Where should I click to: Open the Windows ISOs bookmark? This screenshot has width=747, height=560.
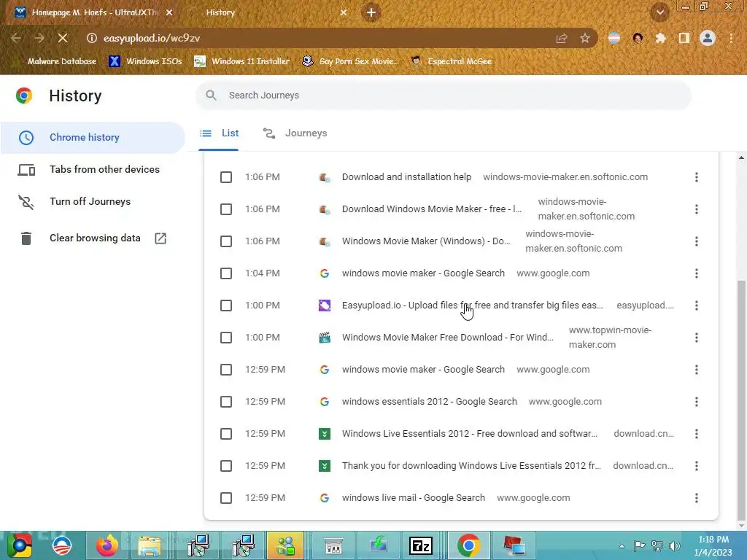145,61
